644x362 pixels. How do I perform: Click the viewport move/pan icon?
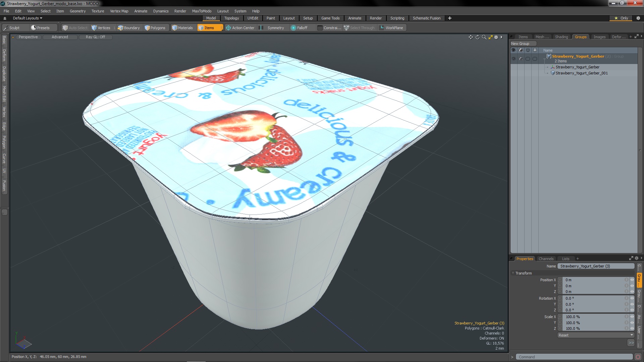pyautogui.click(x=471, y=37)
